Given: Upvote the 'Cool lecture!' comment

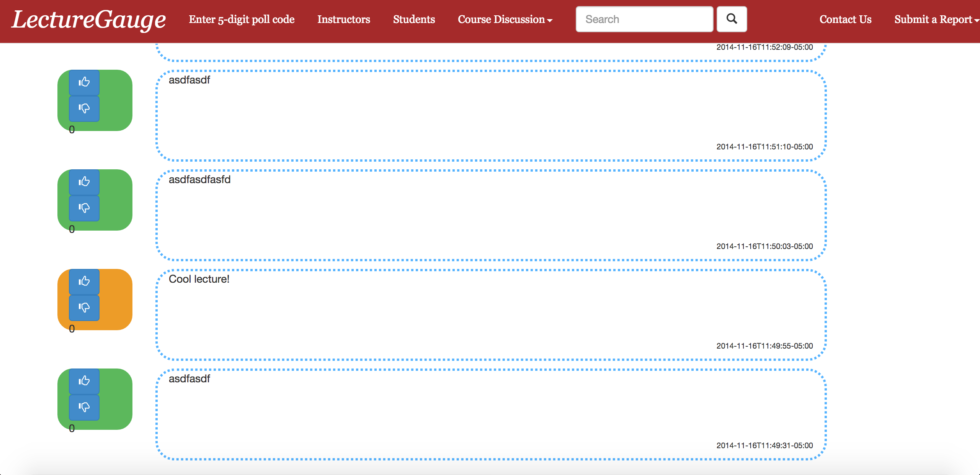Looking at the screenshot, I should (x=84, y=282).
